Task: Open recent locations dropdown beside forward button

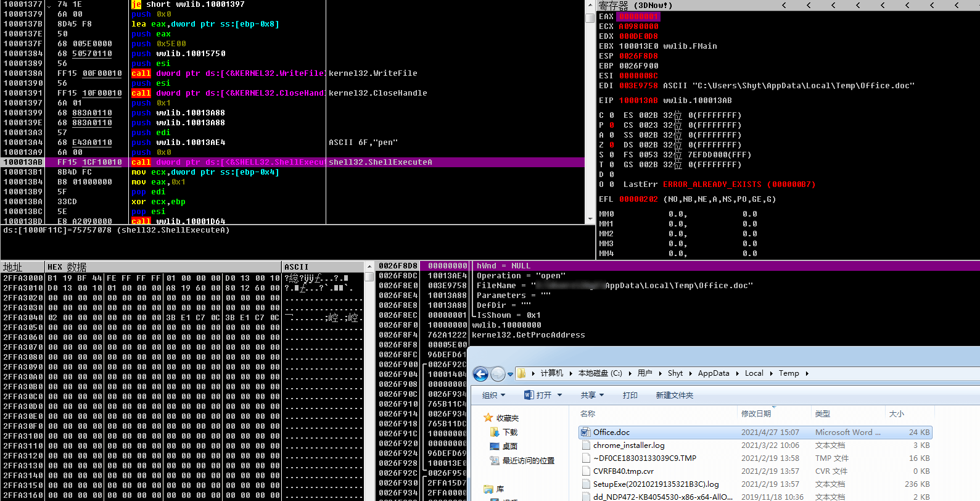Action: [510, 374]
